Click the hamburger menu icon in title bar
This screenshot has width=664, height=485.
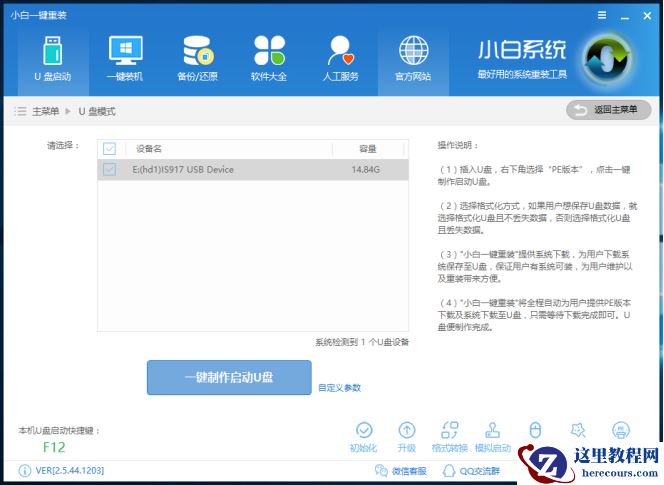pyautogui.click(x=602, y=15)
